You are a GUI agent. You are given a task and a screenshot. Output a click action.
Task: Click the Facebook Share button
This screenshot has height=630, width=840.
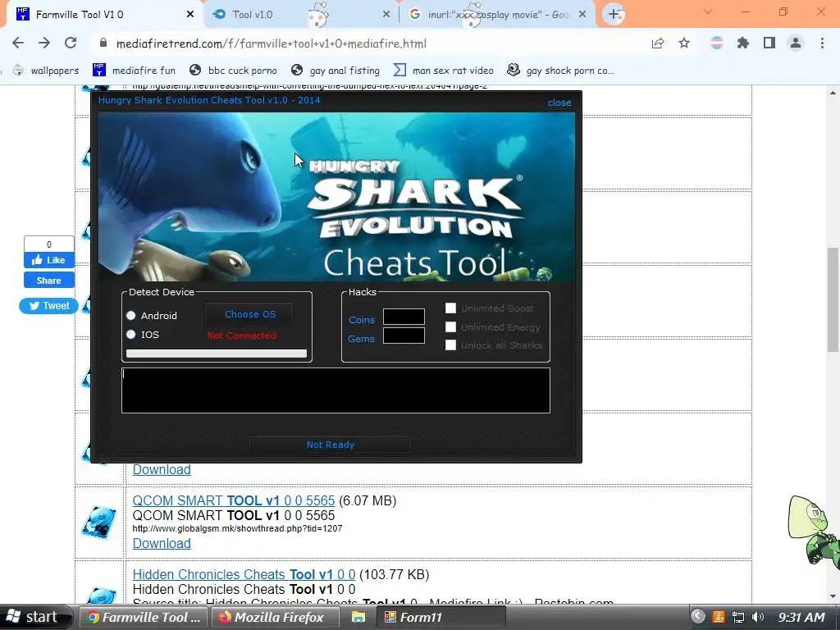pyautogui.click(x=48, y=281)
